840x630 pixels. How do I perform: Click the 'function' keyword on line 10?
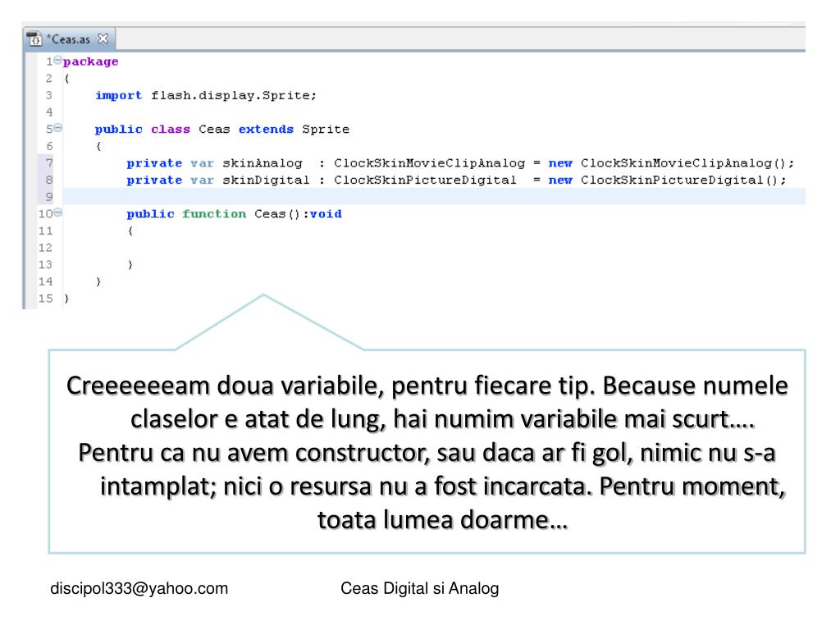pos(214,214)
